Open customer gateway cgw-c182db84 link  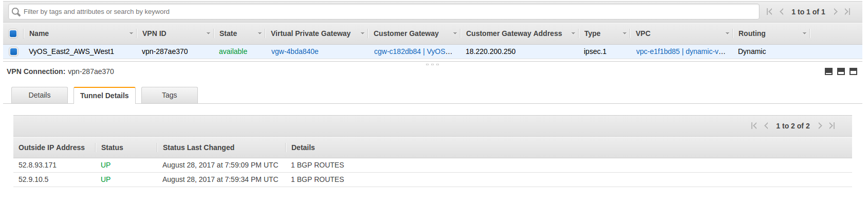[397, 51]
